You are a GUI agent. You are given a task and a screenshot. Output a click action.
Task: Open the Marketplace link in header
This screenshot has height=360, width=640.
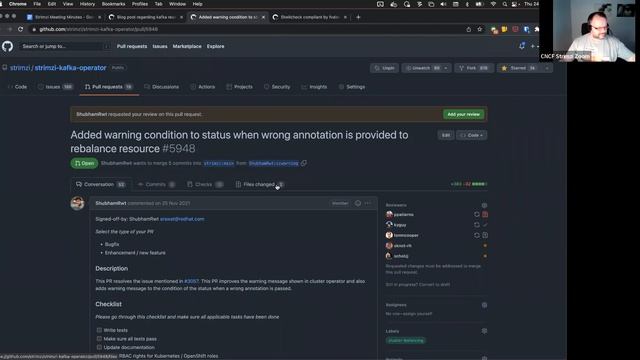coord(187,47)
